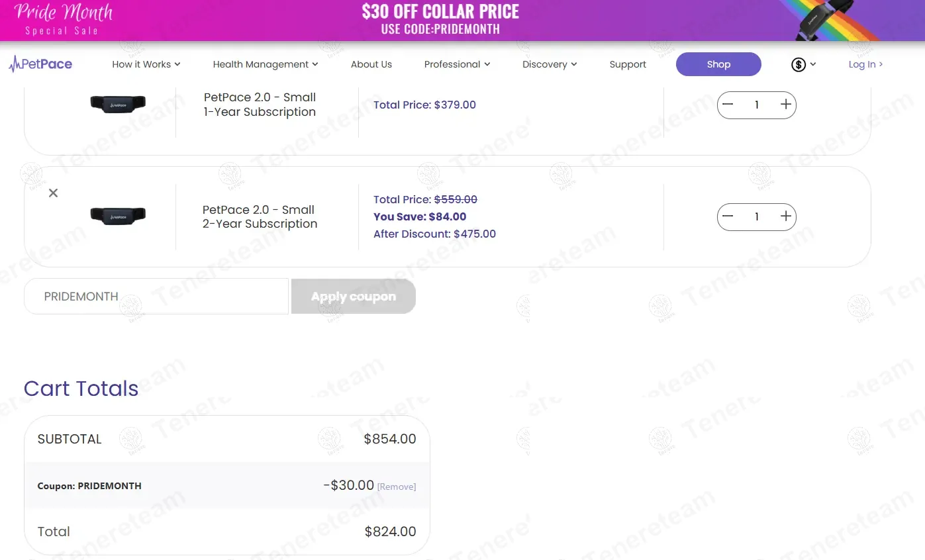
Task: Open the Professional dropdown menu
Action: (x=457, y=64)
